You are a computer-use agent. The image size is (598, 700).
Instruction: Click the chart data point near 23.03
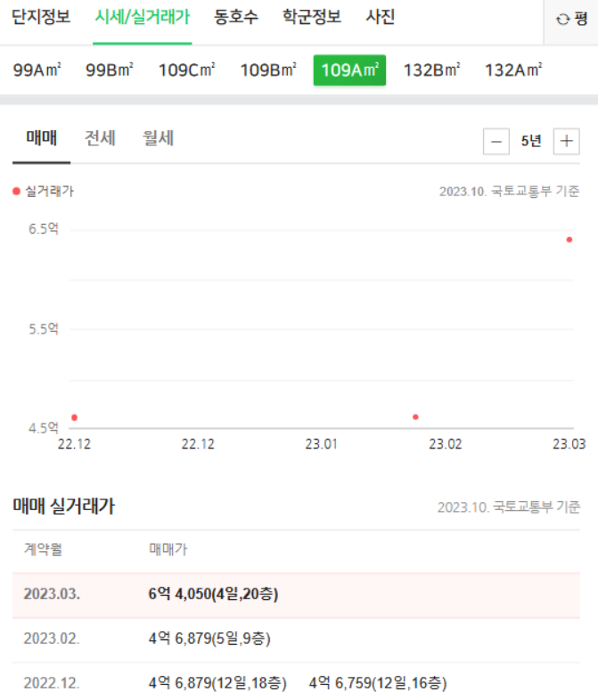569,240
